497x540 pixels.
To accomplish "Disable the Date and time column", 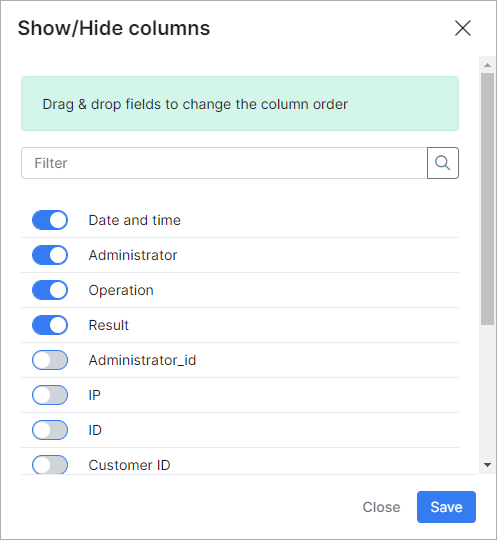I will (x=50, y=220).
